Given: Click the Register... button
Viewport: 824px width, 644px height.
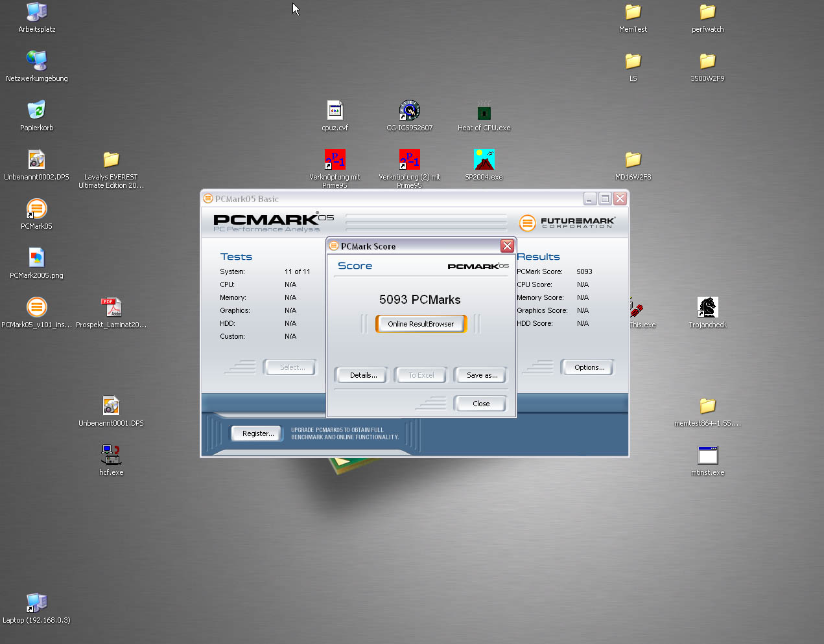Looking at the screenshot, I should (x=258, y=433).
